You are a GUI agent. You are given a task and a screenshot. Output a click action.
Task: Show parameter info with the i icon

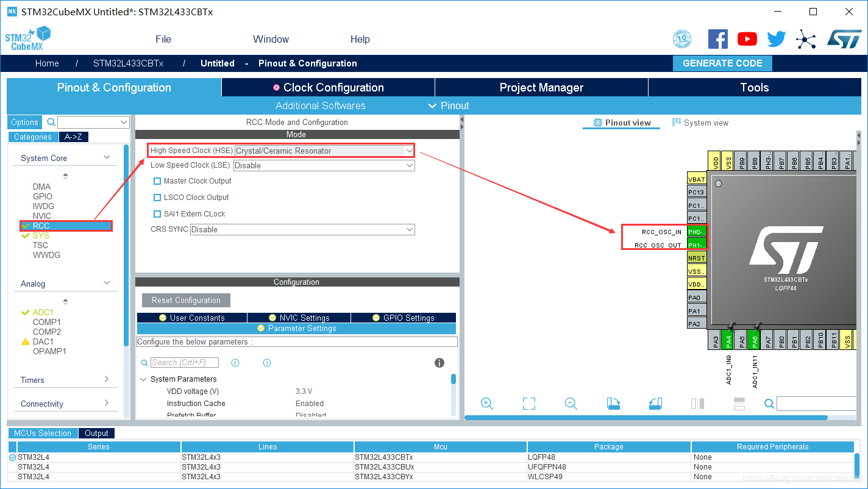point(439,363)
